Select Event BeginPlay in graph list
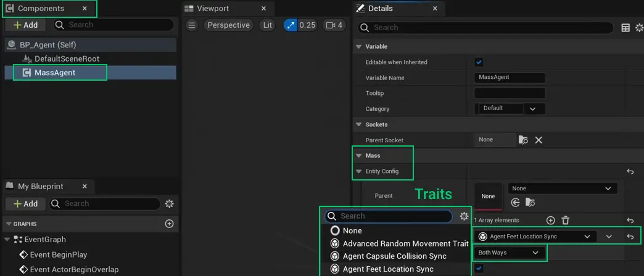 (54, 254)
